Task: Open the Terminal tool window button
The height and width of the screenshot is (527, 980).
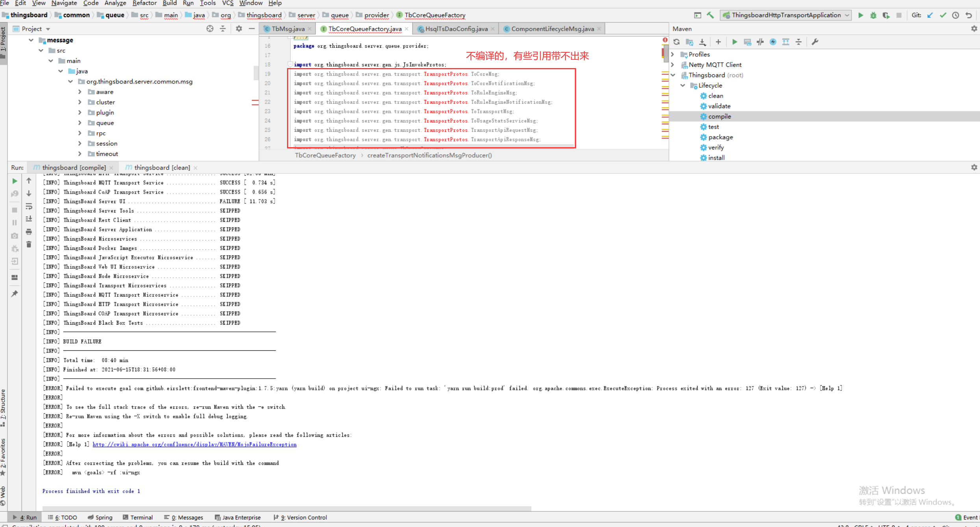Action: click(x=138, y=517)
